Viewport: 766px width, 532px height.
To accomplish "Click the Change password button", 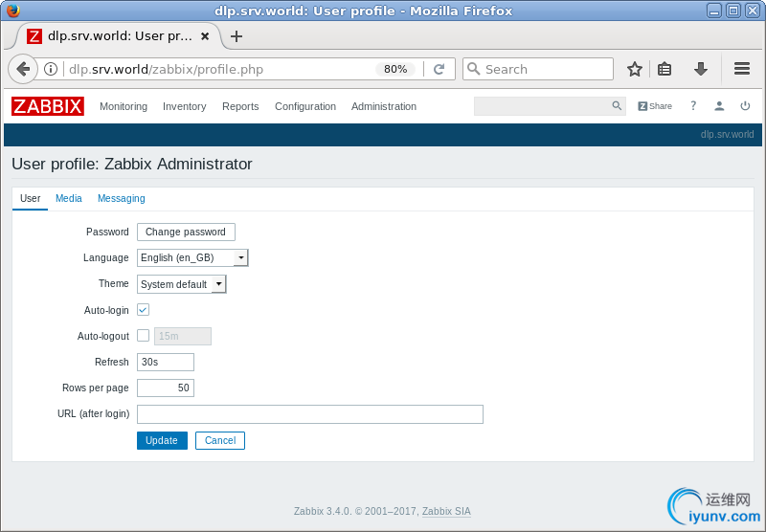I will tap(186, 232).
